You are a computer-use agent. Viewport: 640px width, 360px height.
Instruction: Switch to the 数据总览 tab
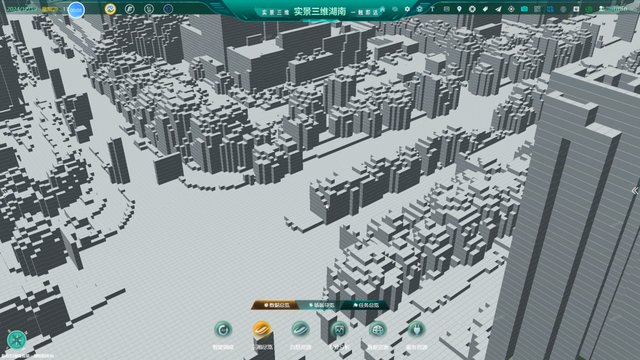pos(276,305)
